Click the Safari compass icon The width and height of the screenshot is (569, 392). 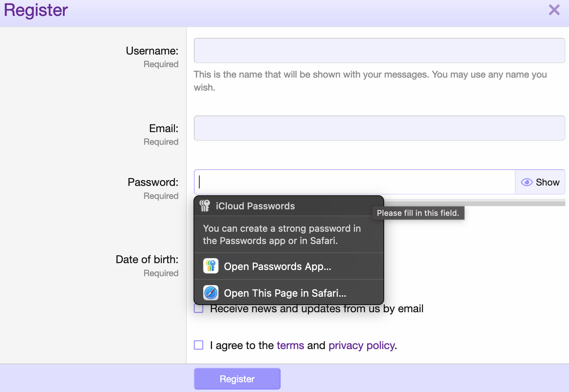(x=211, y=293)
